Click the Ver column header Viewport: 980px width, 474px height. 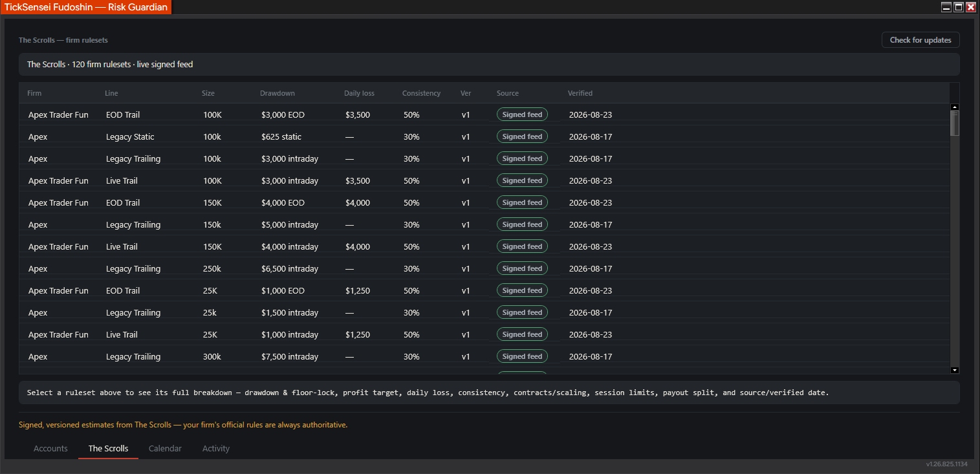(466, 93)
